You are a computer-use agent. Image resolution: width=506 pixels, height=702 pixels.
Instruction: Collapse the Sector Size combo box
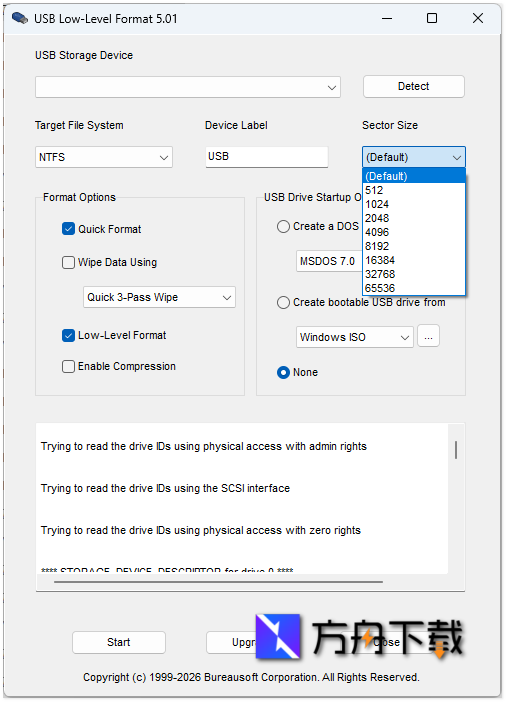413,157
